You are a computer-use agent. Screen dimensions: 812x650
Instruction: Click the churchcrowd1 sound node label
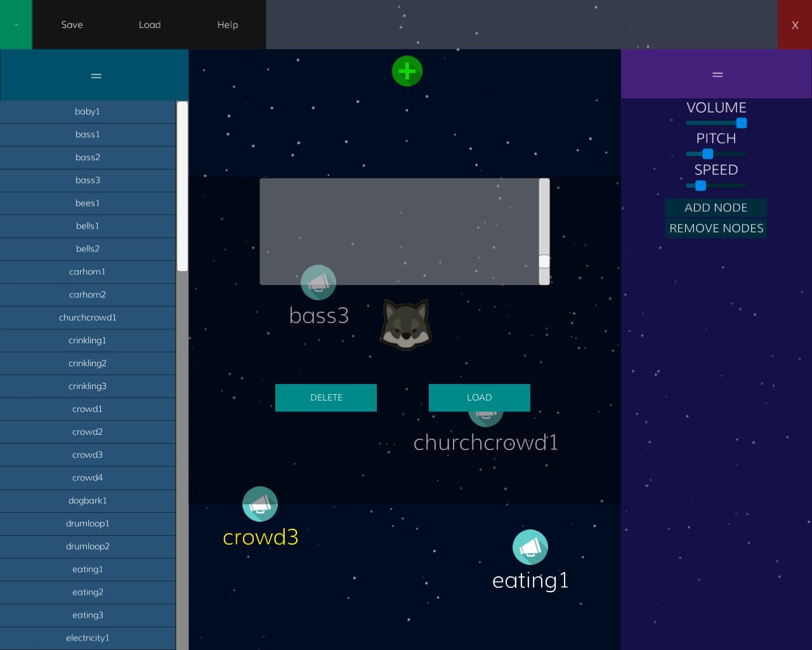[x=486, y=442]
